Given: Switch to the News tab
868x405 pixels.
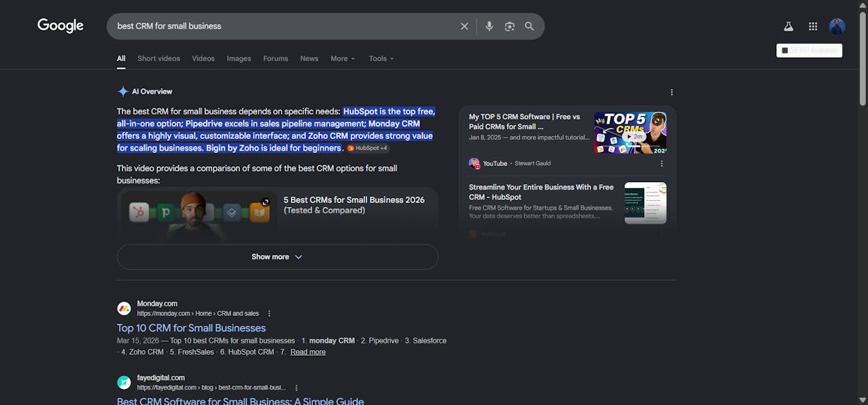Looking at the screenshot, I should tap(310, 58).
